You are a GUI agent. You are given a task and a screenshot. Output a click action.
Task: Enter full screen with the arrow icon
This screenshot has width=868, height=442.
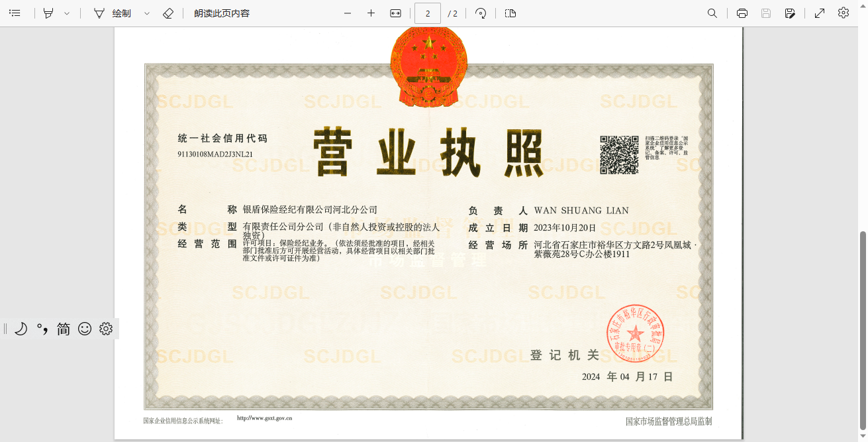(x=820, y=13)
